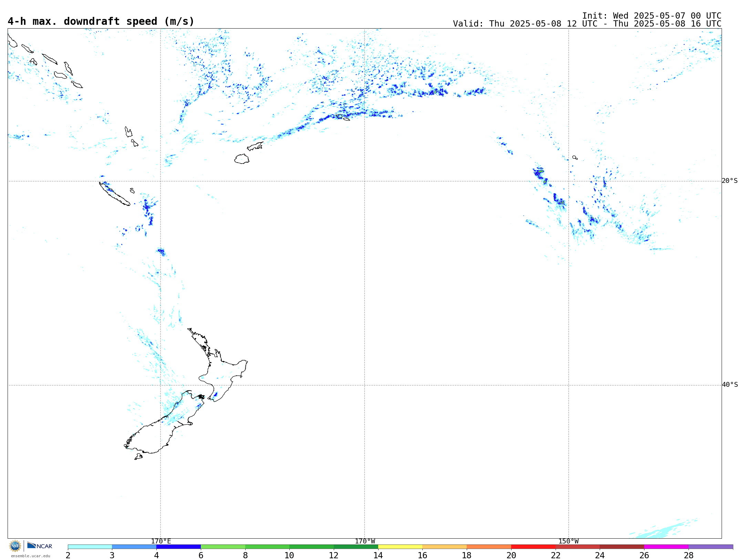Screen dimensions: 744x560
Task: Click the light green 6-8 colorbar swatch
Action: pyautogui.click(x=223, y=547)
